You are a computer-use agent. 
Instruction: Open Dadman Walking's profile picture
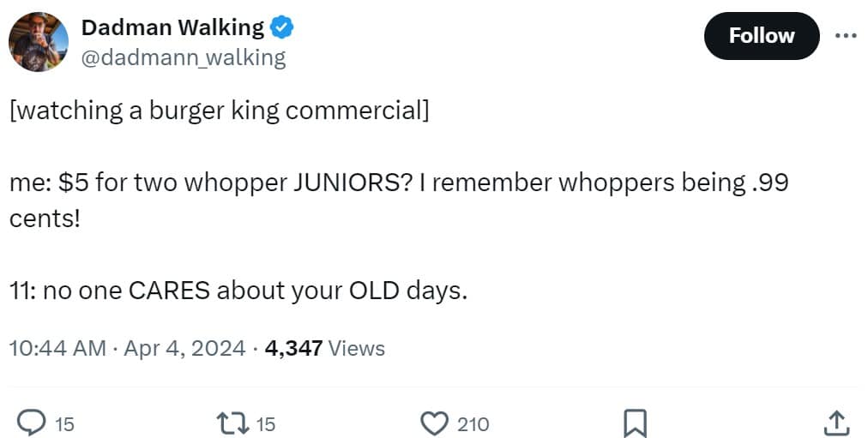(39, 42)
